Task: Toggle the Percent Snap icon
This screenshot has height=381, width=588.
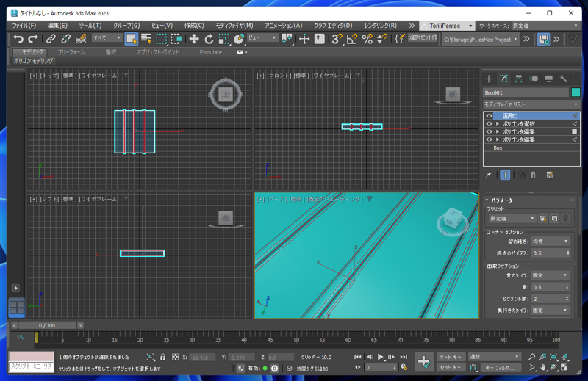Action: (367, 39)
